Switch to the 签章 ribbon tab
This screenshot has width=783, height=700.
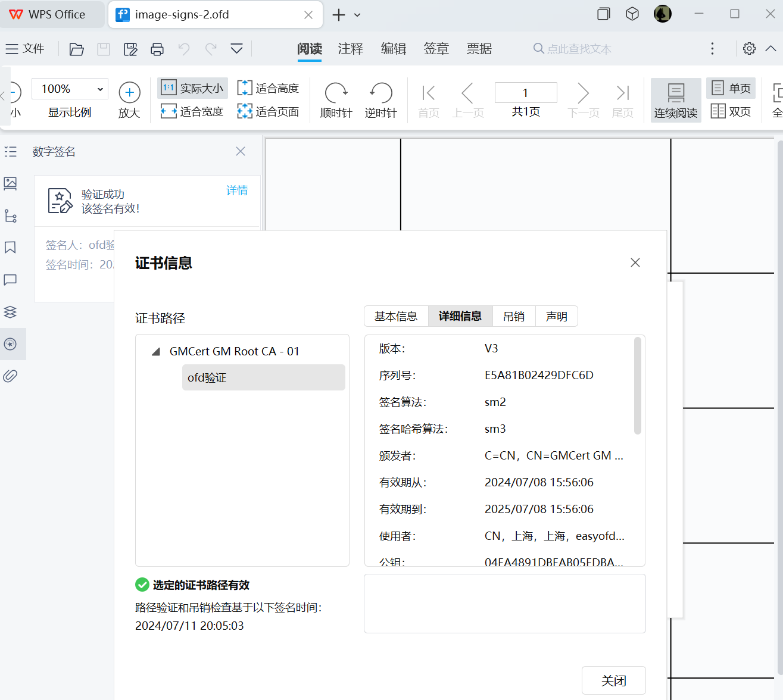[x=436, y=49]
